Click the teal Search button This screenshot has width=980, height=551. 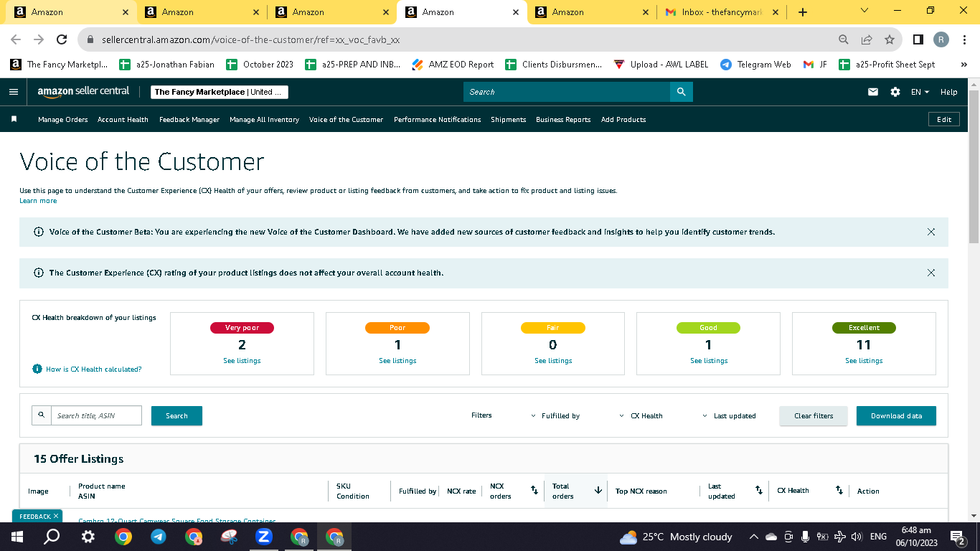pos(176,416)
